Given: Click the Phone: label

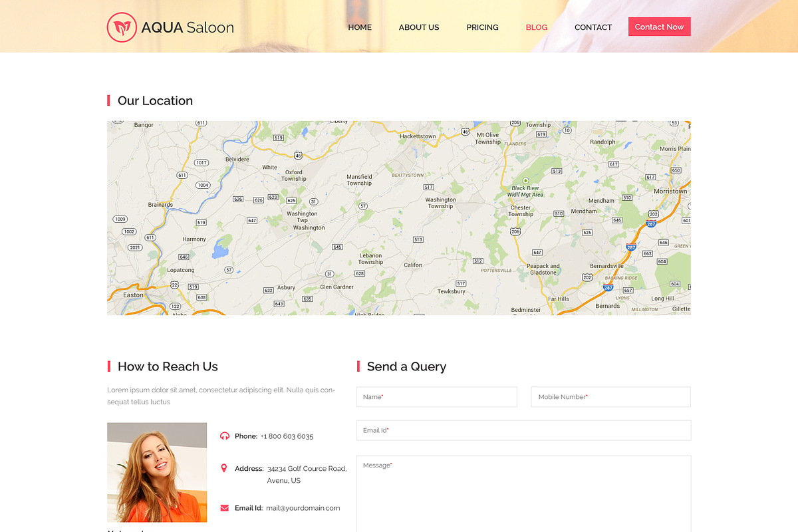Looking at the screenshot, I should click(x=246, y=436).
